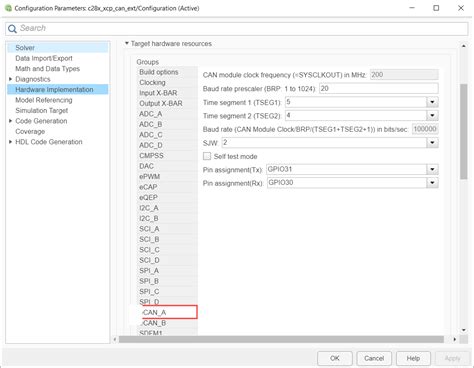Click Baud rate prescaler field
Screen dimensions: 474x368
point(379,88)
